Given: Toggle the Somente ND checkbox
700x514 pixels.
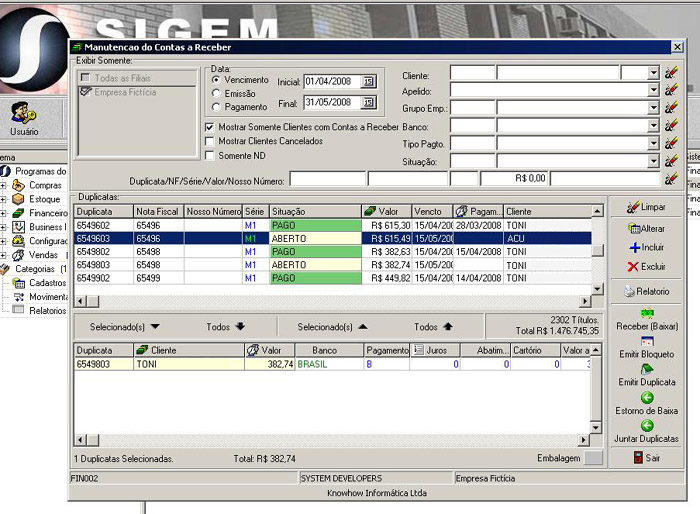Looking at the screenshot, I should point(210,155).
